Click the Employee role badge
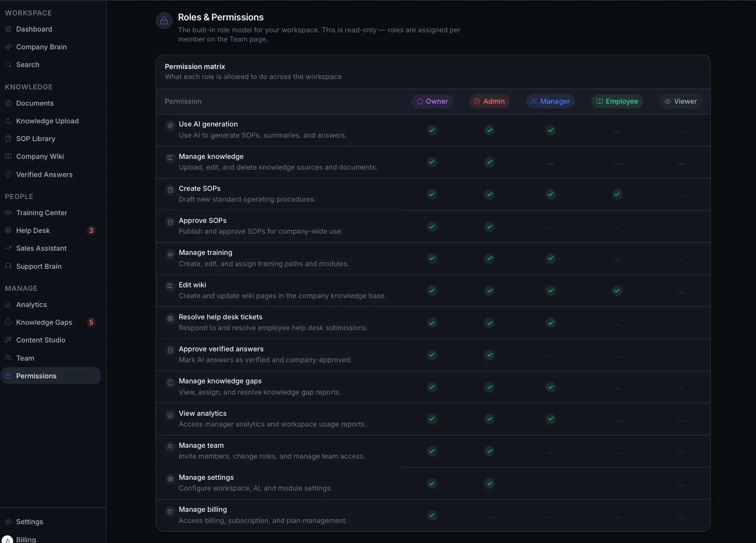Viewport: 756px width, 543px height. pyautogui.click(x=617, y=101)
